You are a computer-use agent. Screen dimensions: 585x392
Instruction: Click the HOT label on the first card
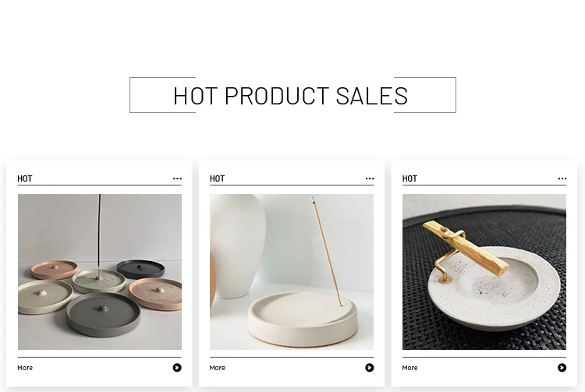coord(25,179)
